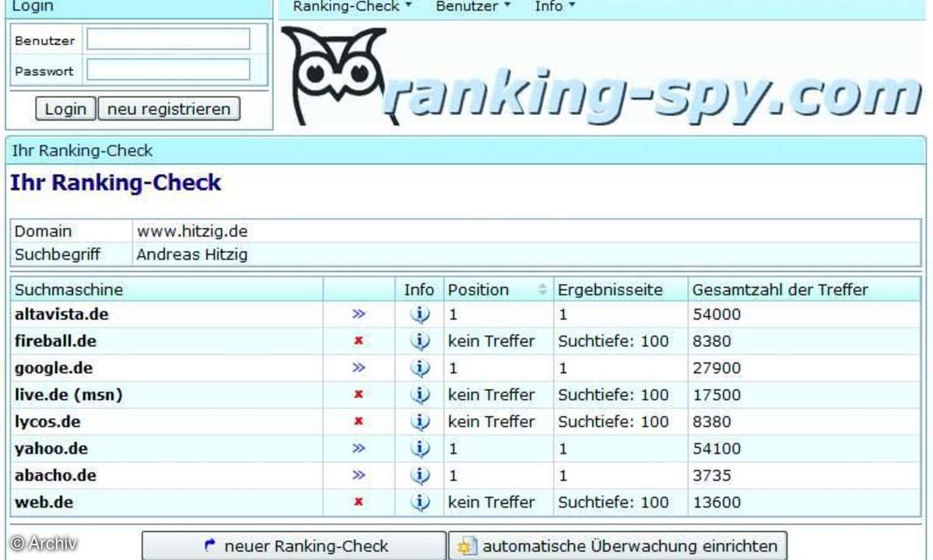Click hit count 17500 for live.de
This screenshot has width=933, height=560.
(717, 395)
